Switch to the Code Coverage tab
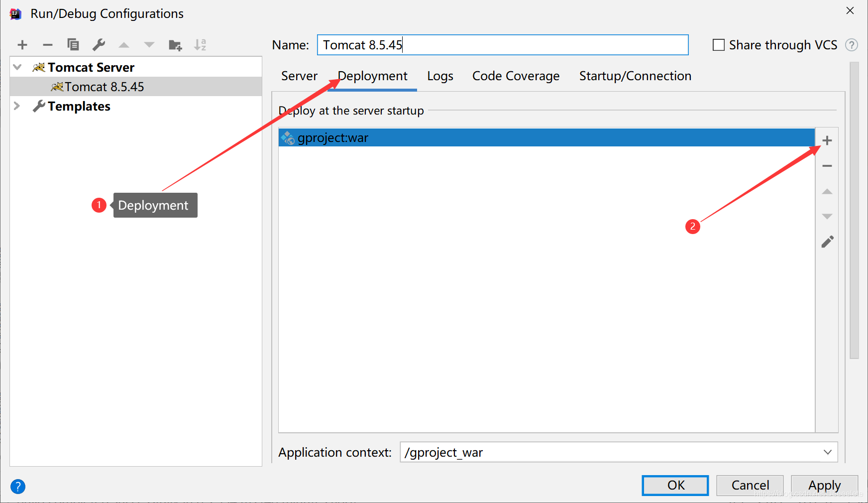 click(516, 76)
